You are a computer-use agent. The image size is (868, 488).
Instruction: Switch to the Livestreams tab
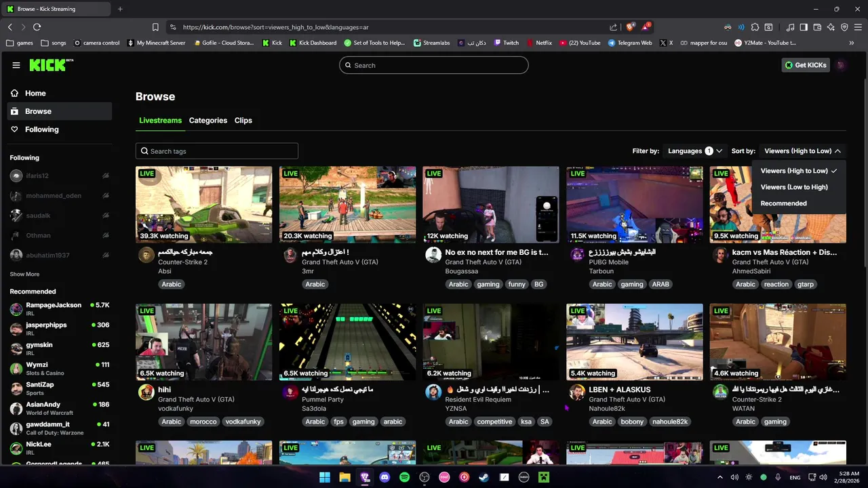(160, 121)
